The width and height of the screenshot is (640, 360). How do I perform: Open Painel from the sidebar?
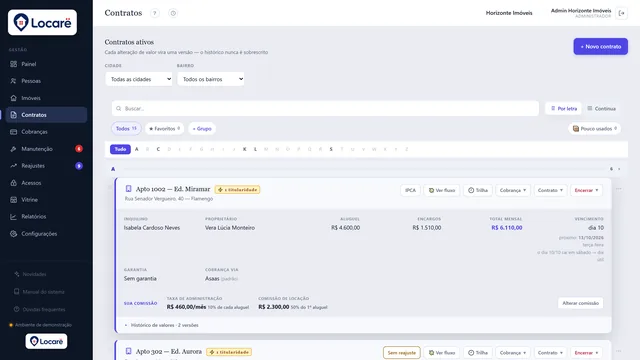[x=46, y=64]
